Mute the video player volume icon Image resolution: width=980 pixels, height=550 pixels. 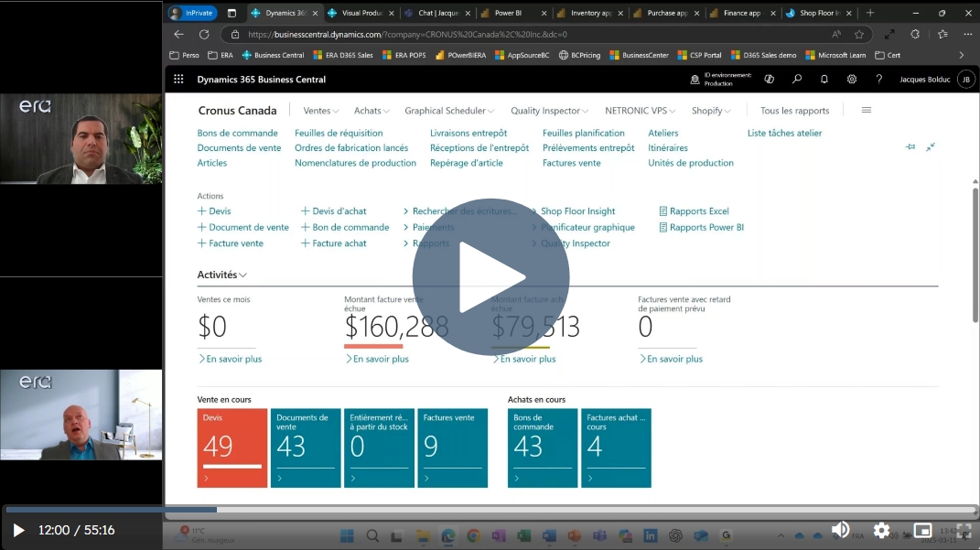click(841, 530)
